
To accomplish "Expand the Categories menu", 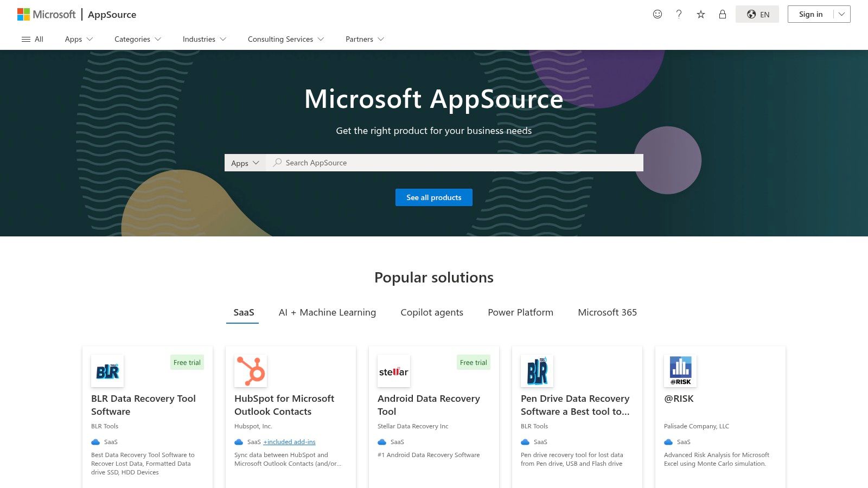I will click(138, 39).
